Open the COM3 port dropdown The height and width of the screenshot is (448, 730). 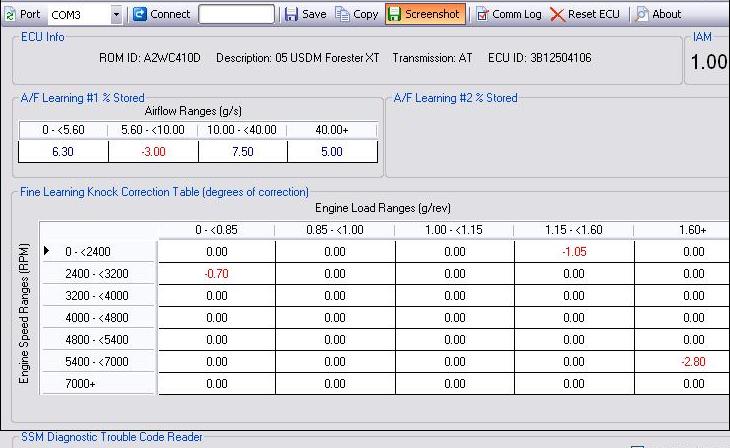pyautogui.click(x=116, y=14)
